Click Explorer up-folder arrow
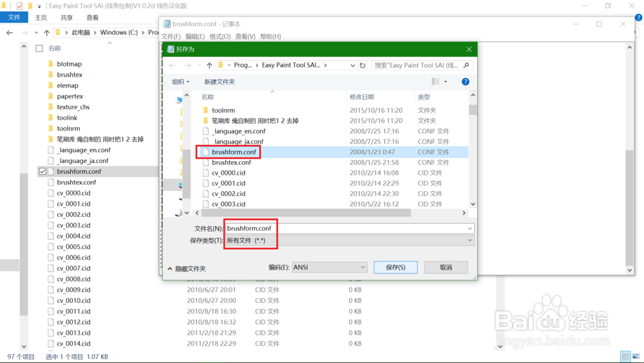This screenshot has width=644, height=363. coord(47,32)
